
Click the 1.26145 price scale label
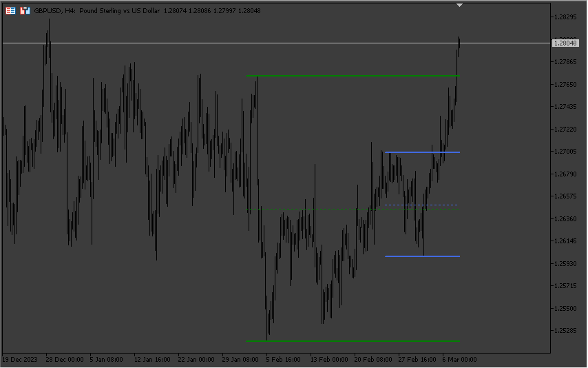(565, 241)
